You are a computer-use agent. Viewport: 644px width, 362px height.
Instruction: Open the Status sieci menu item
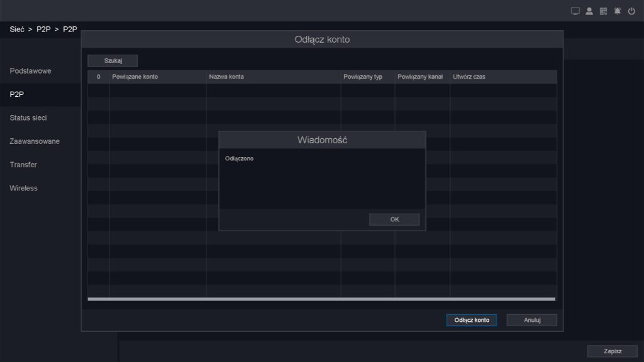click(x=28, y=118)
